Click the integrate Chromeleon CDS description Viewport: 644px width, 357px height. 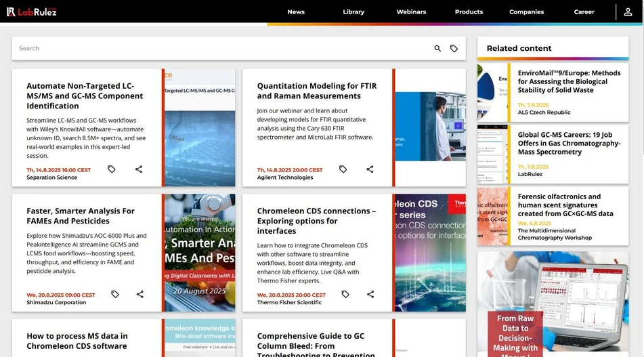[x=313, y=263]
